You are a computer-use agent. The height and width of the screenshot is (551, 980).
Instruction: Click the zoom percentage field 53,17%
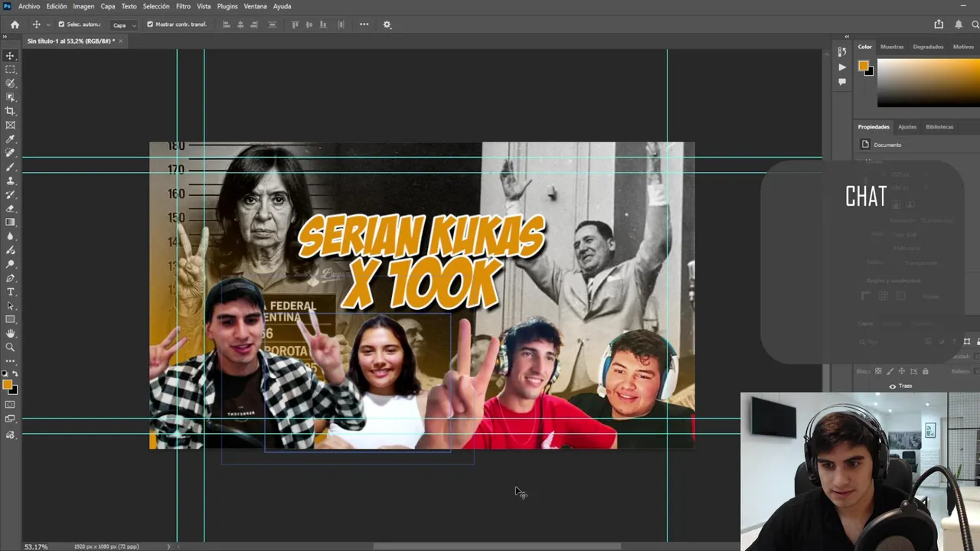point(36,546)
